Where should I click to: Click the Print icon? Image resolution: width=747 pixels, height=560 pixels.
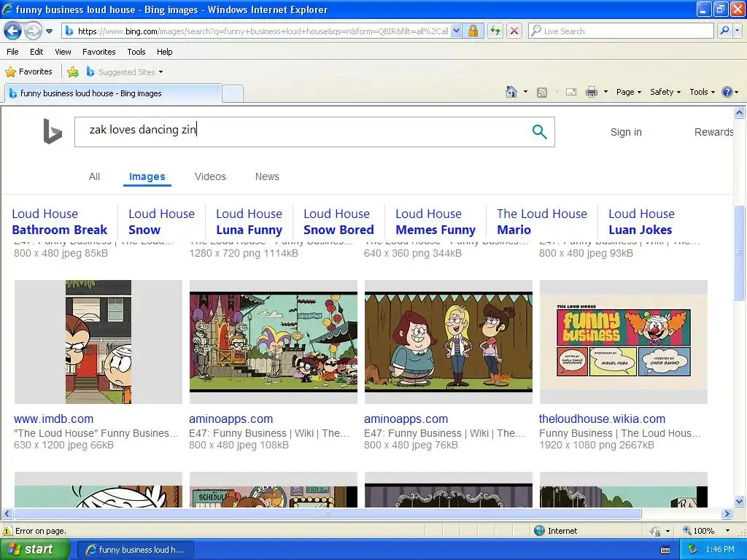(x=591, y=92)
